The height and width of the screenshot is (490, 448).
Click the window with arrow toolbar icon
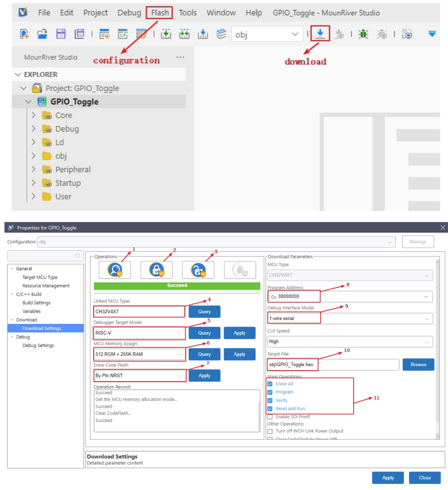click(123, 34)
